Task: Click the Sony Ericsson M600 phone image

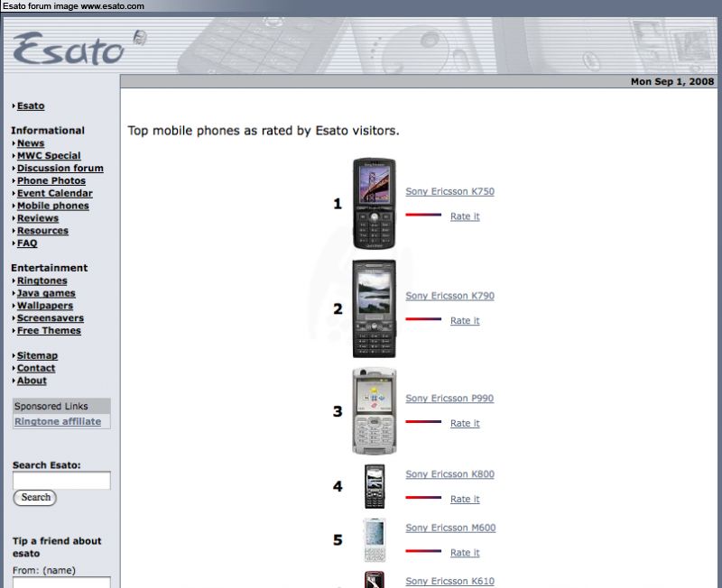Action: (x=375, y=540)
